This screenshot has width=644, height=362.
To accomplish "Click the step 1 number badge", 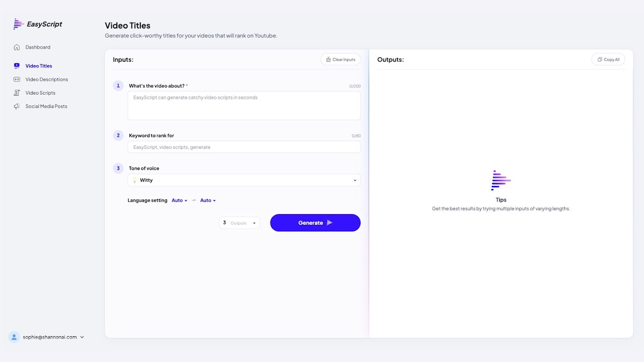I will coord(118,86).
